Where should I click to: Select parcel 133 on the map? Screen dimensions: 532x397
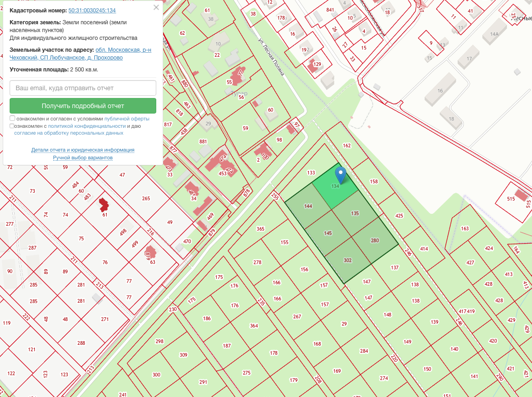311,173
